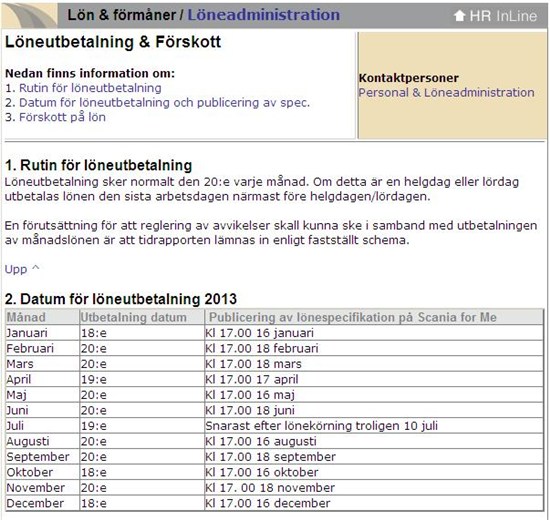Jump to Datum för löneutbetalning och publicering

(x=165, y=103)
